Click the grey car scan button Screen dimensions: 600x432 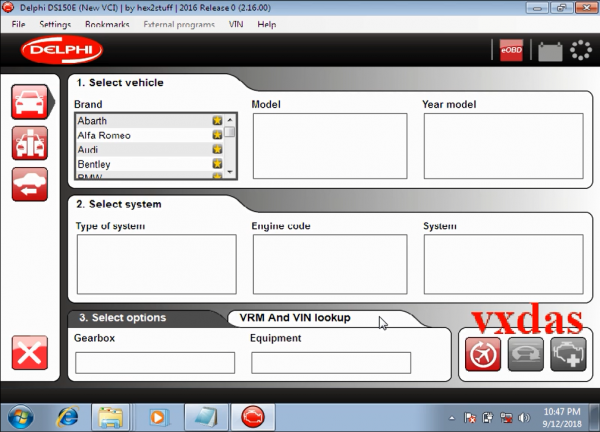526,354
